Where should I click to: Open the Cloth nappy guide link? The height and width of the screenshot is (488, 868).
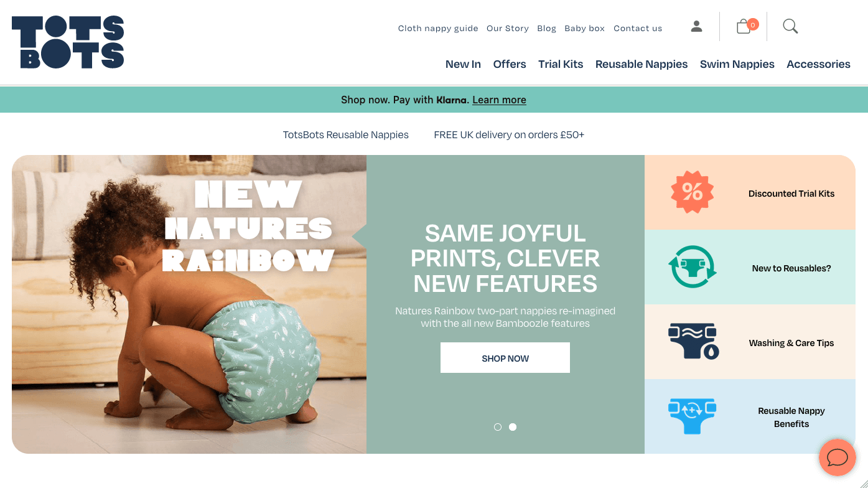pyautogui.click(x=438, y=28)
